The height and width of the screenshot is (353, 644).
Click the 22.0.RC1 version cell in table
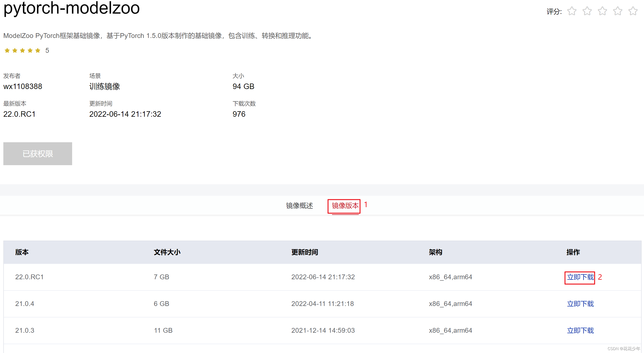click(29, 277)
